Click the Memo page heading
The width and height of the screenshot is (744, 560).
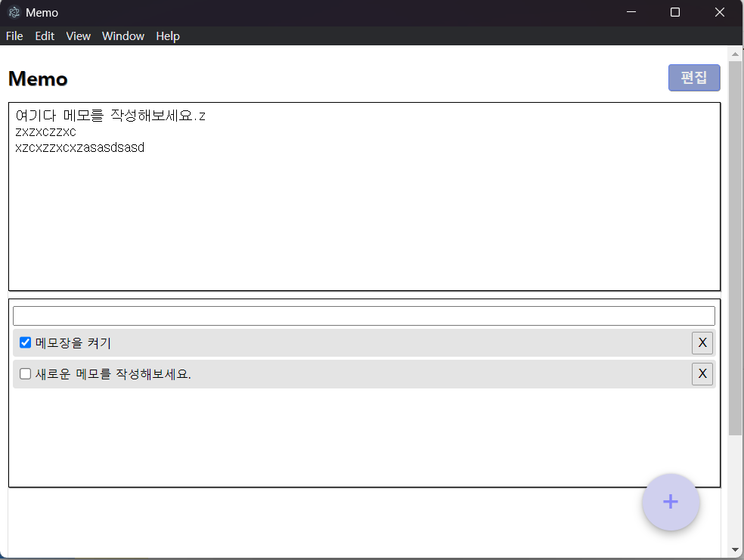point(38,79)
